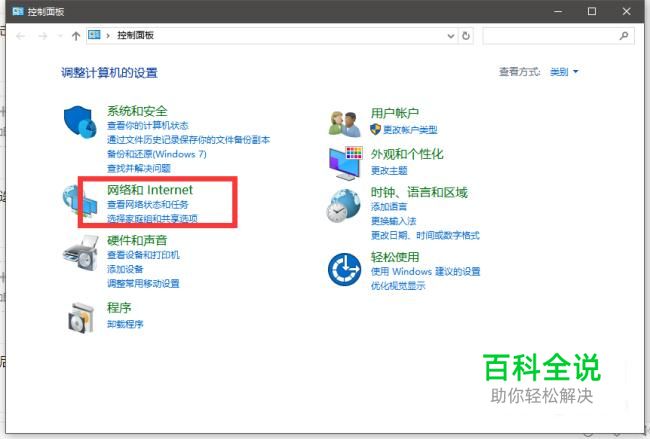Expand the address path chevron before 控制面板

pyautogui.click(x=108, y=36)
